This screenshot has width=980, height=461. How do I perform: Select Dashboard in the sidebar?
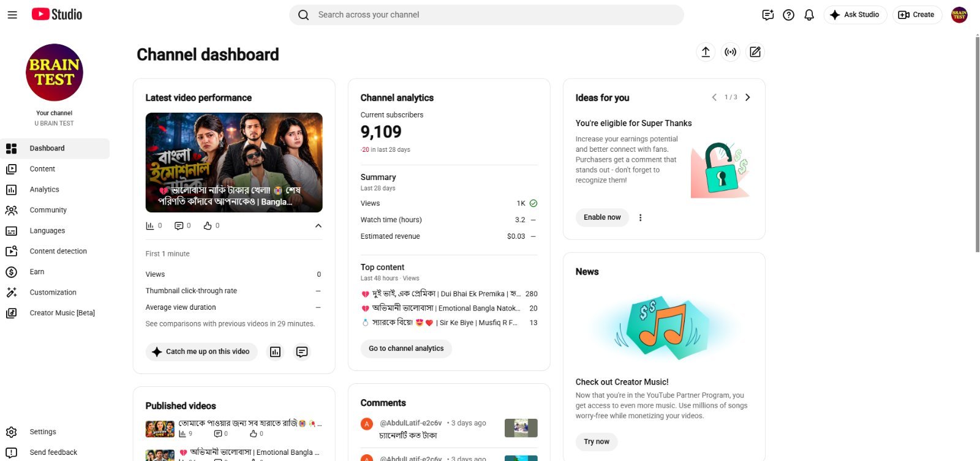point(55,148)
